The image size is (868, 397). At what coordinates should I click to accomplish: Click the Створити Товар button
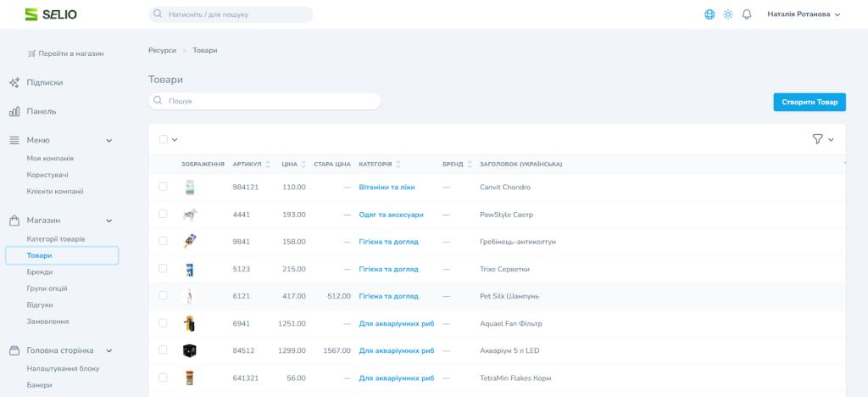809,102
